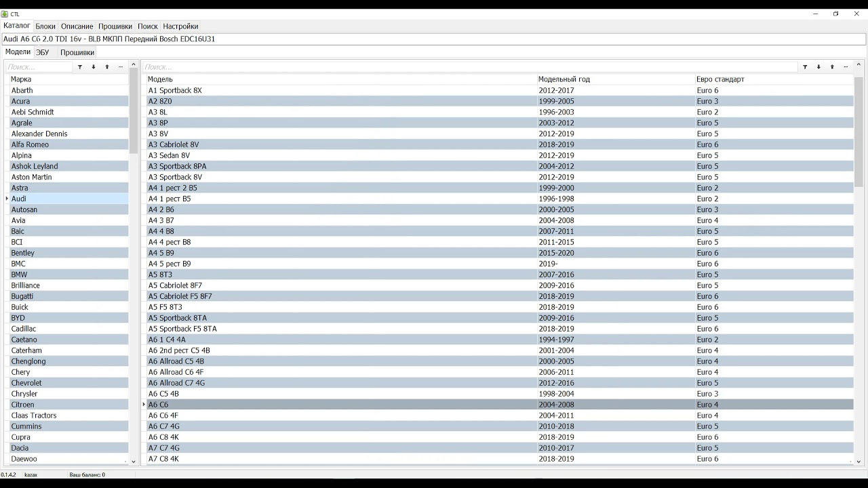Viewport: 868px width, 488px height.
Task: Click the more options icon in models panel
Action: 846,67
